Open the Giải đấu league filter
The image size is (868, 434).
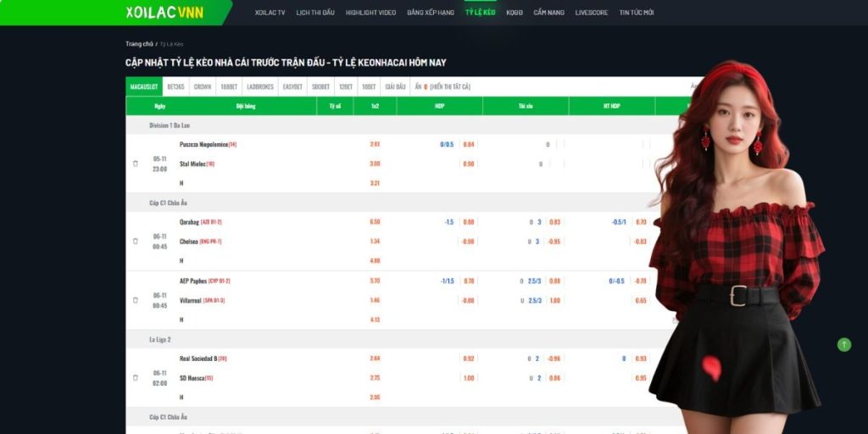(x=395, y=86)
